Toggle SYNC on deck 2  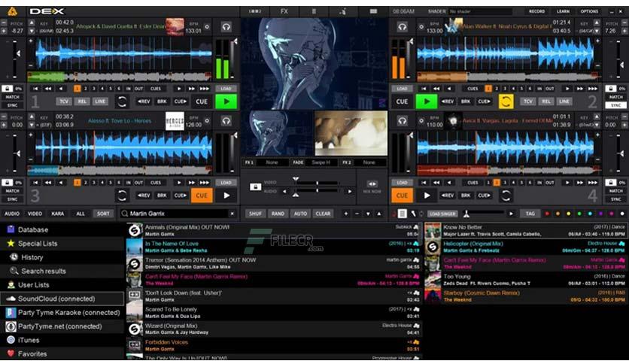(x=615, y=105)
